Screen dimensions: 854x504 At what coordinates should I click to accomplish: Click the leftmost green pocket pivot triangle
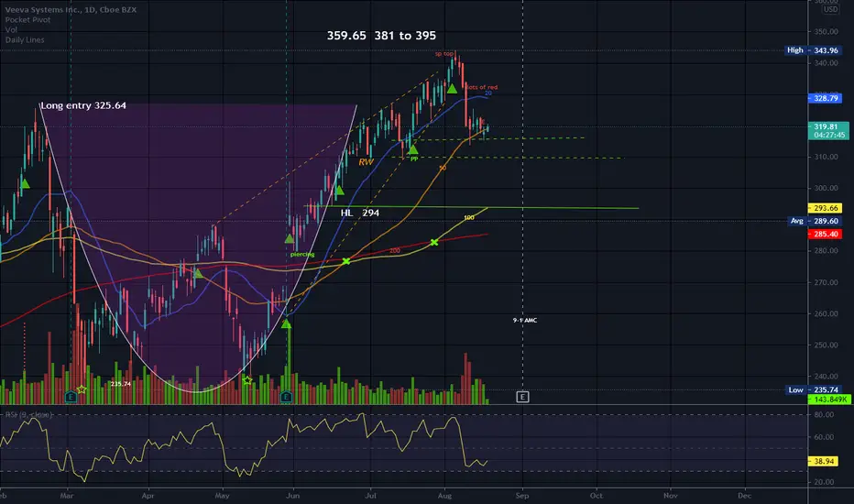click(25, 184)
